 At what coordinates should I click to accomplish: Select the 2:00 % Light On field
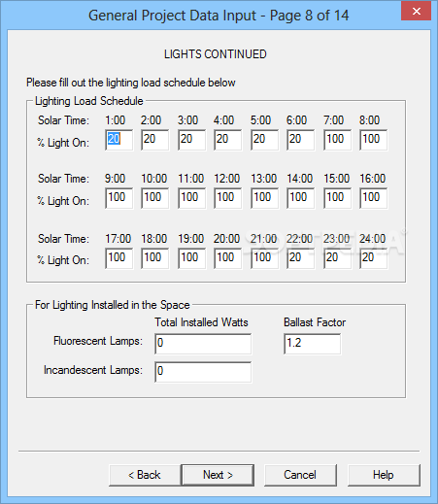tap(154, 140)
